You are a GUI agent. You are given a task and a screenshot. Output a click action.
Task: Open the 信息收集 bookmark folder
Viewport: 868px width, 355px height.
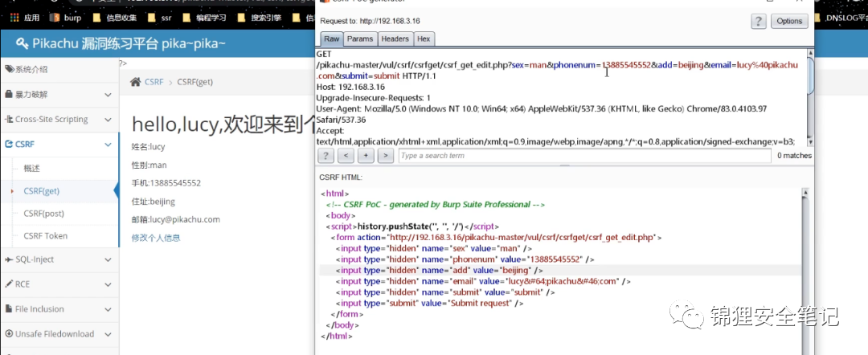115,18
